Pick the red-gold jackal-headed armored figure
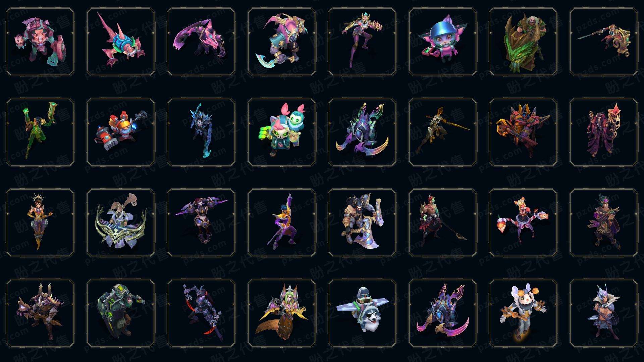644x362 pixels. point(523,132)
